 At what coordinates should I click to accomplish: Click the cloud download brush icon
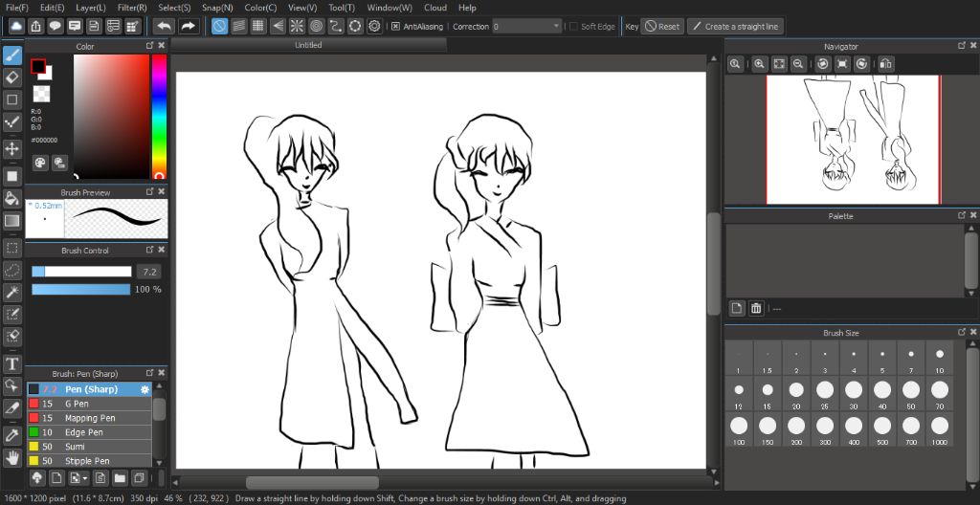[37, 478]
